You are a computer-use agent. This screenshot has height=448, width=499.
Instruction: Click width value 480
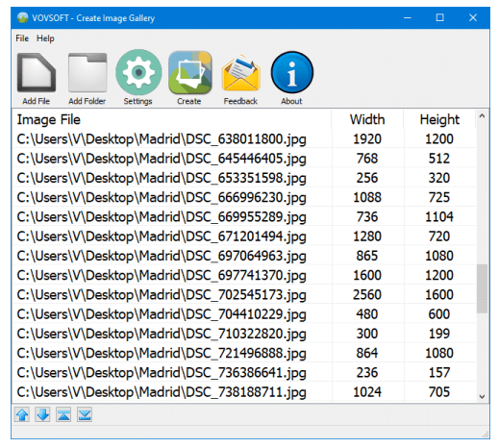[x=367, y=314]
